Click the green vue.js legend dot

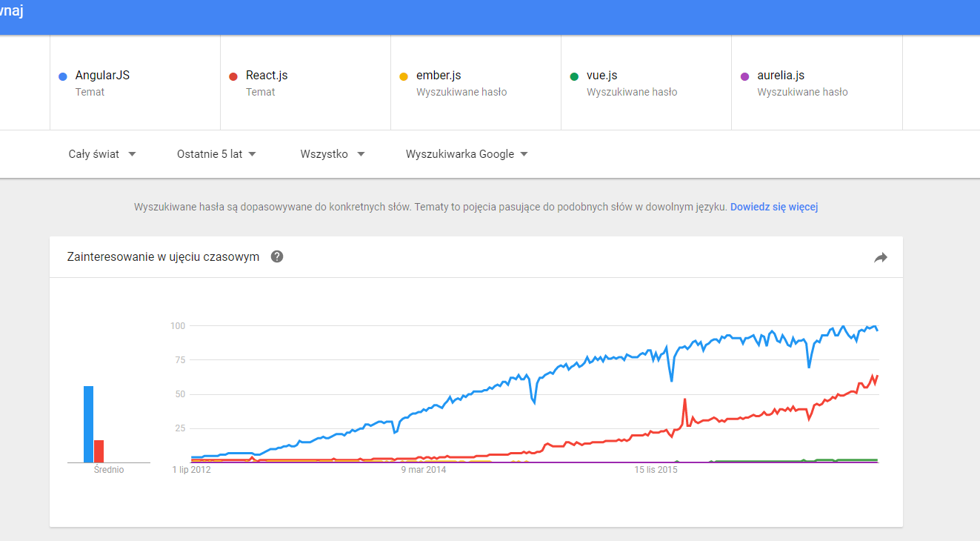point(574,76)
